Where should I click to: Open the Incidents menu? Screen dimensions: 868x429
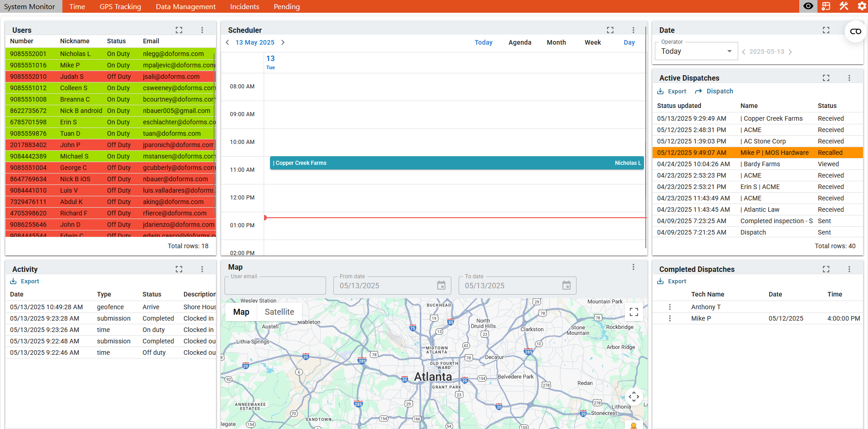(245, 6)
